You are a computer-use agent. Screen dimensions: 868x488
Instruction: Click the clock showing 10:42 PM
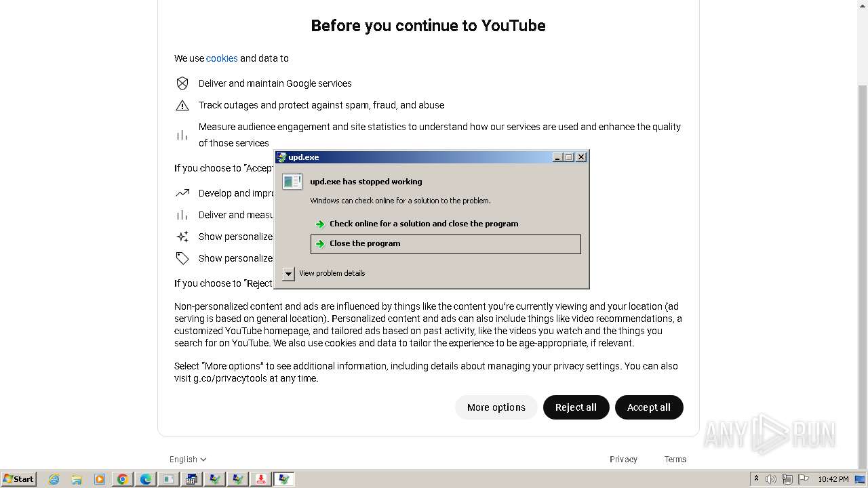833,479
